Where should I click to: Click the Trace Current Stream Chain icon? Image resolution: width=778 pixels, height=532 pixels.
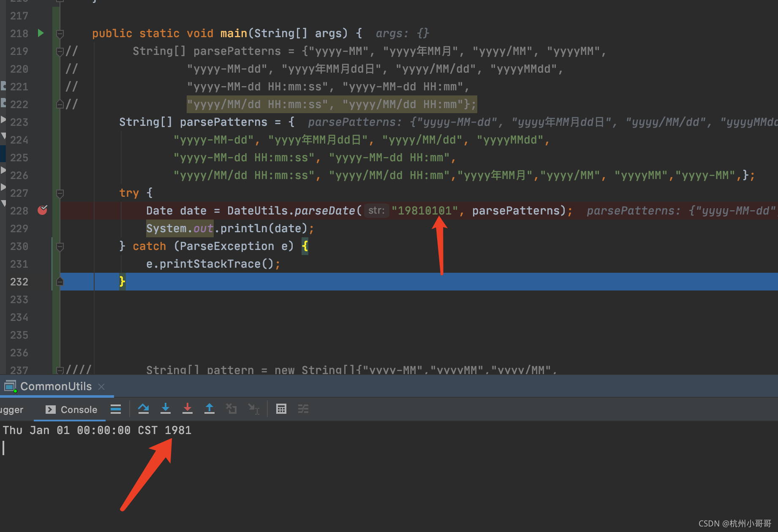pyautogui.click(x=303, y=409)
